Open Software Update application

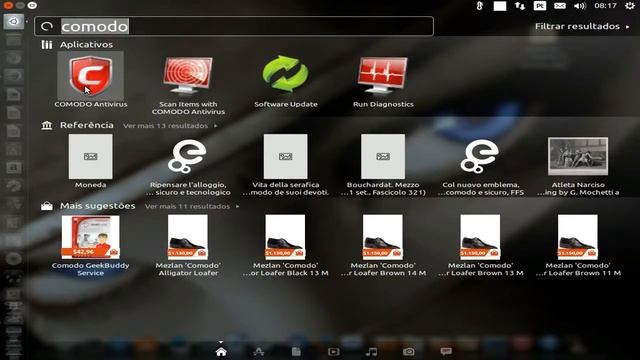tap(286, 81)
